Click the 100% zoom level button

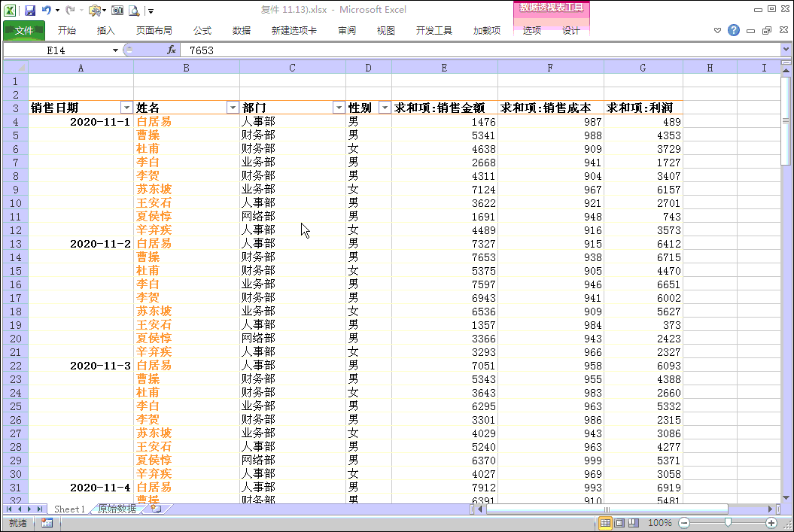[x=659, y=523]
